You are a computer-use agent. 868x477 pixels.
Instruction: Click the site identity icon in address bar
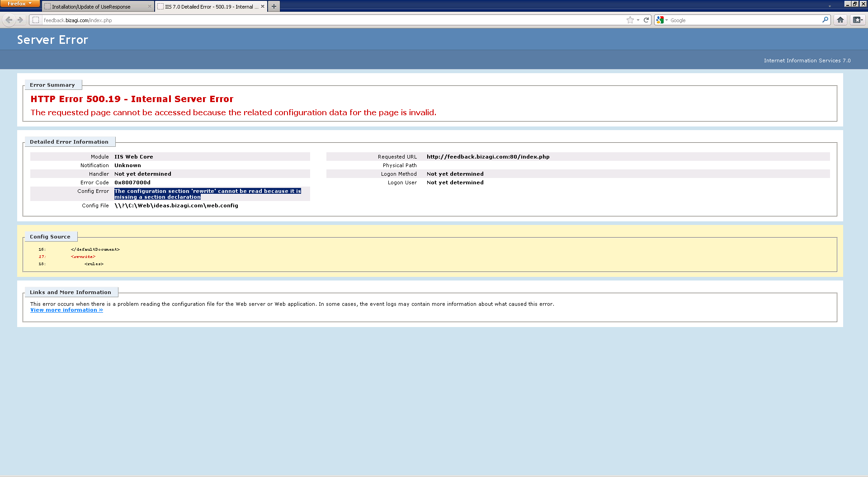(x=36, y=20)
